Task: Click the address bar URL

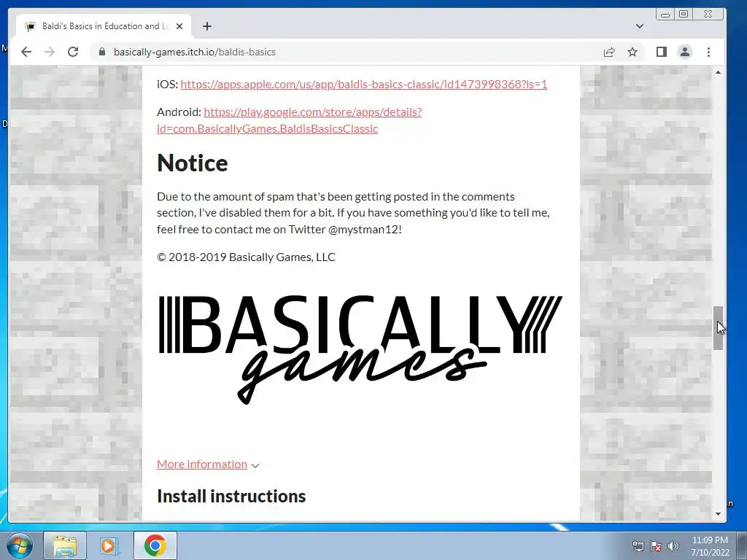Action: 194,52
